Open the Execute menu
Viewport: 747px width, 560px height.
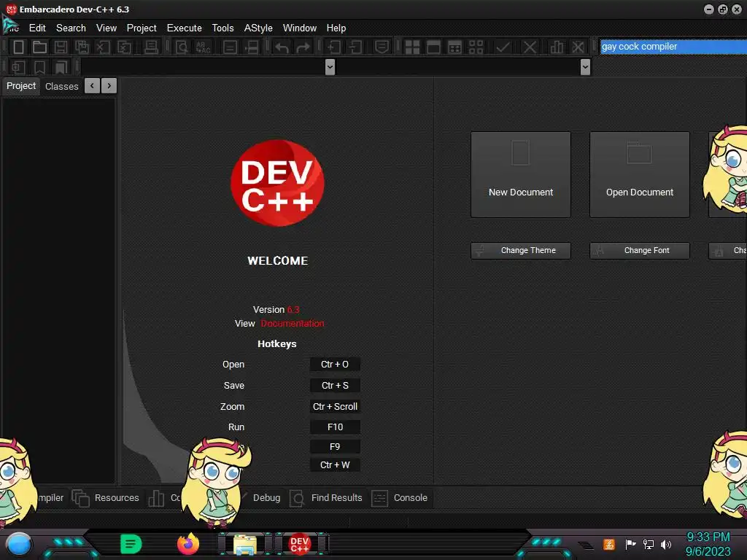pyautogui.click(x=185, y=28)
